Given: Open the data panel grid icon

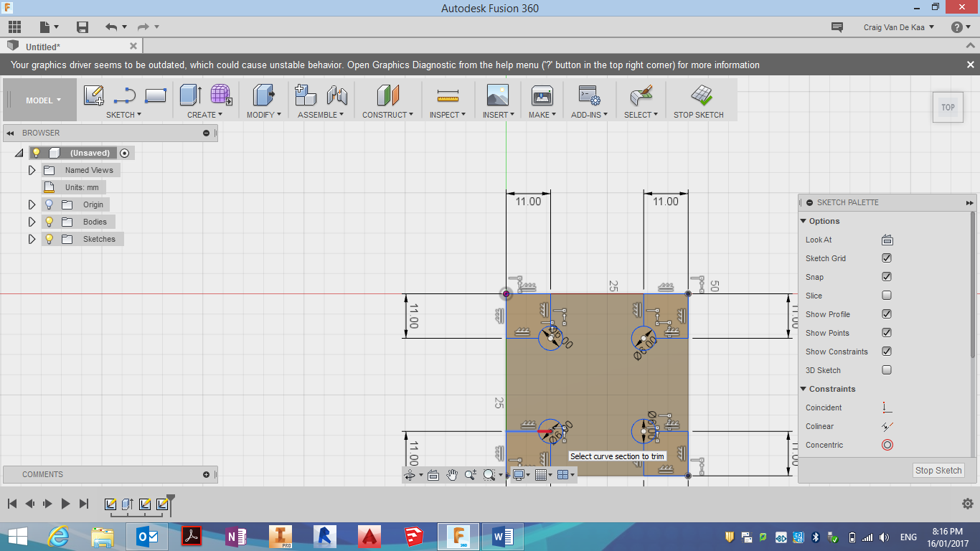Looking at the screenshot, I should [x=14, y=27].
